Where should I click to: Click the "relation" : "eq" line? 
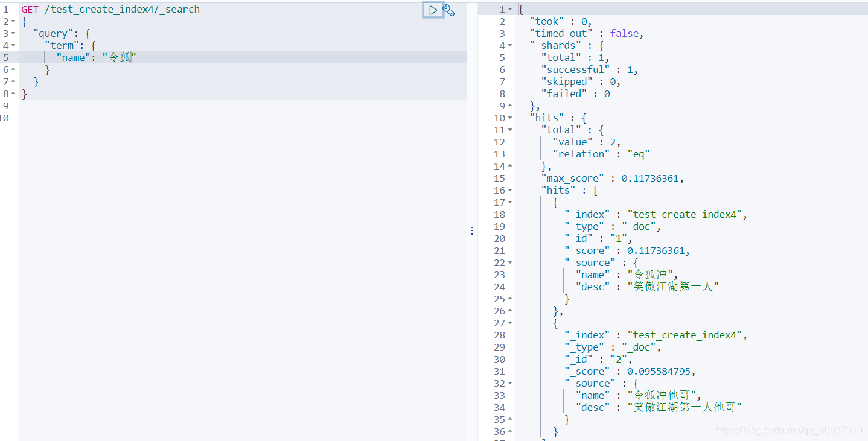(x=601, y=154)
